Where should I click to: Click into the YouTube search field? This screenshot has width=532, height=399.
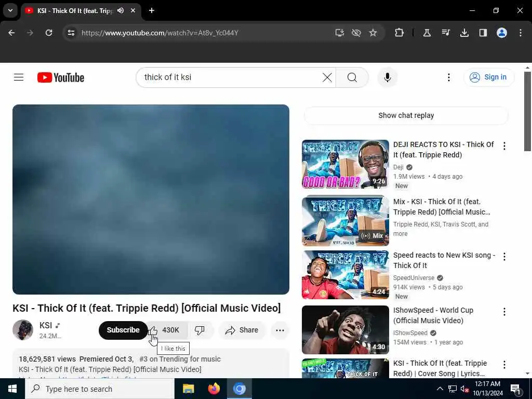click(231, 77)
